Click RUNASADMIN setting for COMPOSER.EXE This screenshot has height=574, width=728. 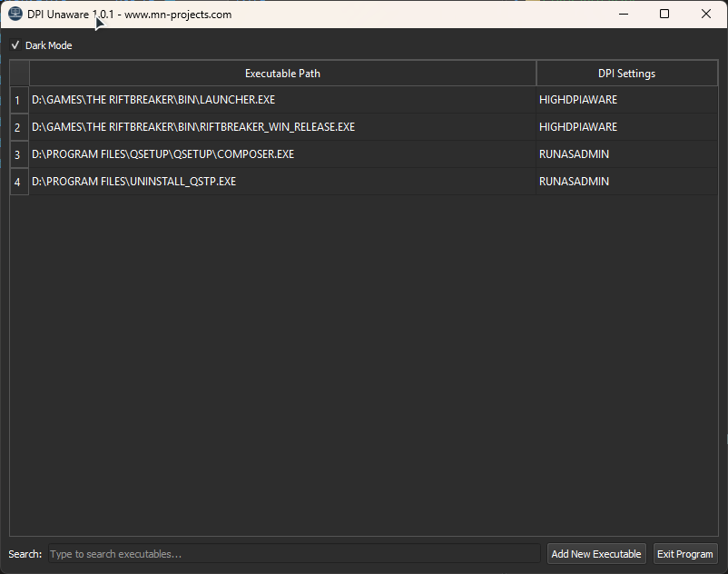pyautogui.click(x=626, y=154)
